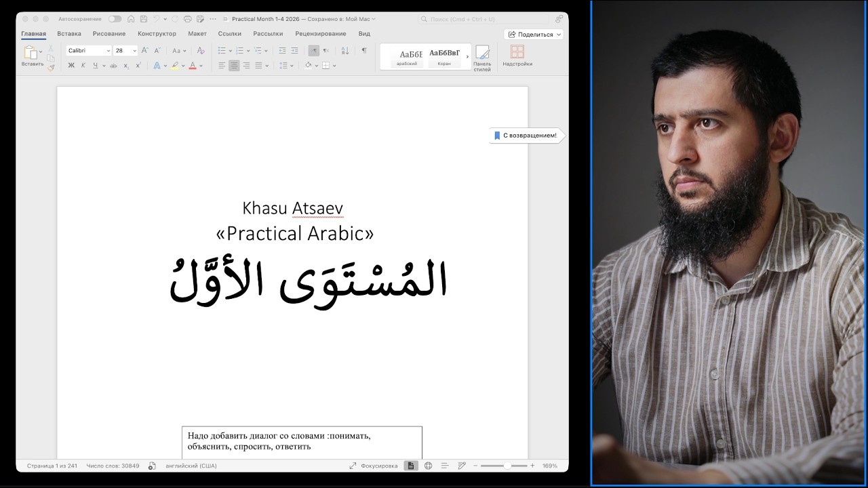Image resolution: width=868 pixels, height=488 pixels.
Task: Open the Borders dropdown arrow
Action: click(334, 66)
